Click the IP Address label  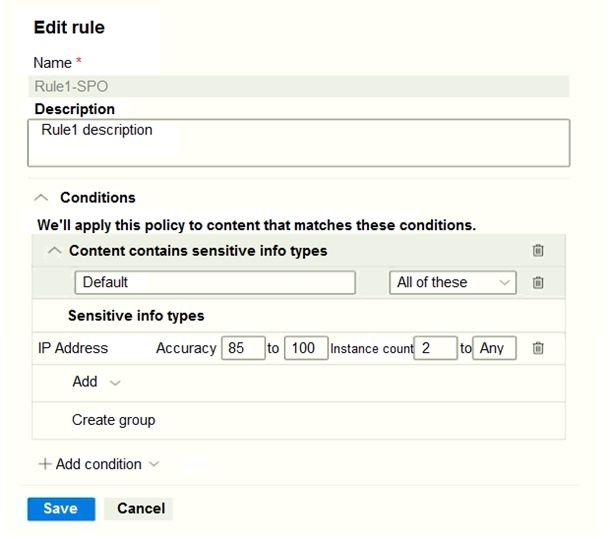(73, 348)
